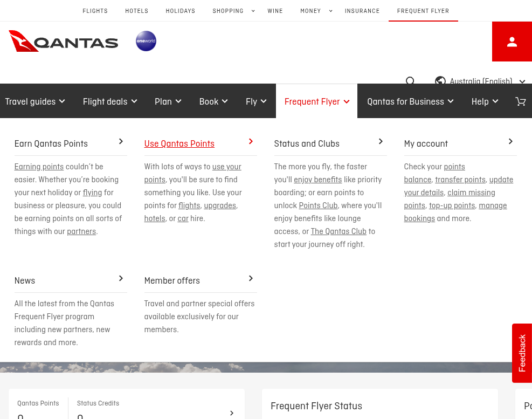
Task: Open the Help dropdown
Action: (485, 101)
